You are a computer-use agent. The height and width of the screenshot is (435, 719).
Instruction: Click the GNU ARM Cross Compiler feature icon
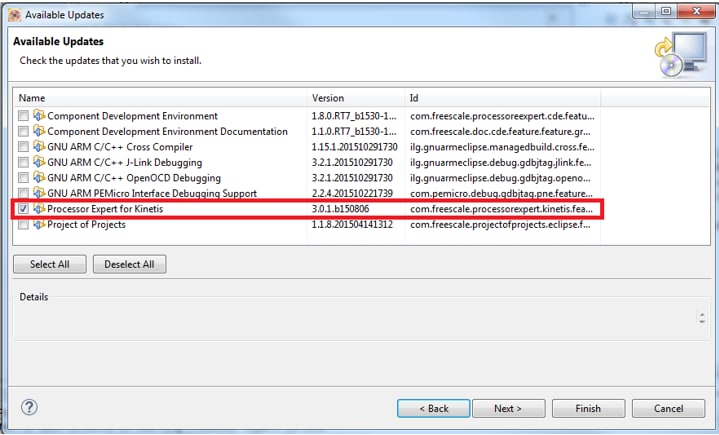[x=39, y=147]
